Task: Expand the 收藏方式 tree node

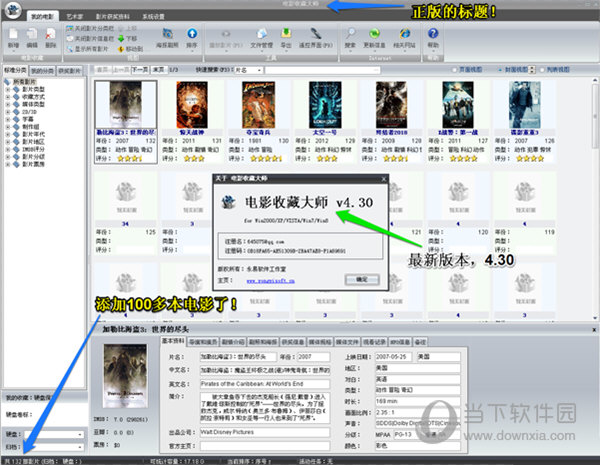Action: pos(8,97)
